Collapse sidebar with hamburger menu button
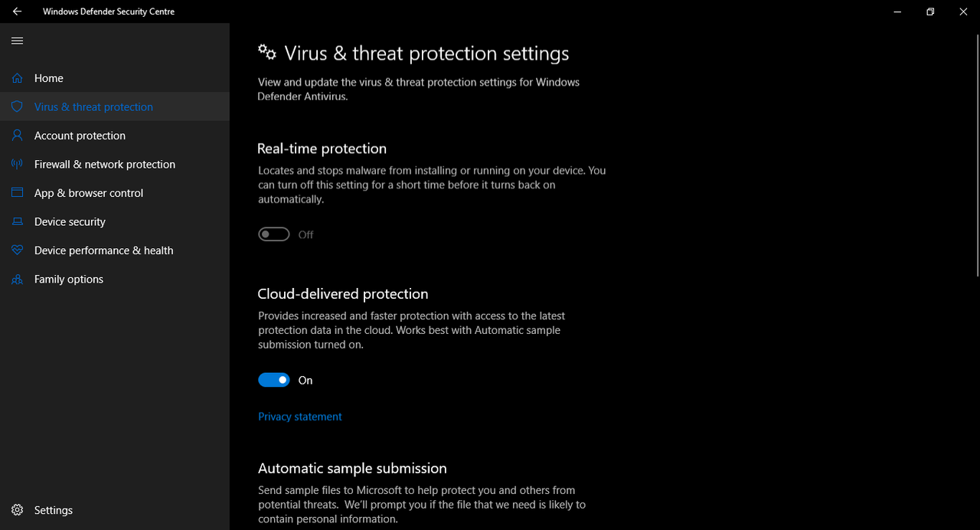The image size is (980, 530). coord(17,41)
